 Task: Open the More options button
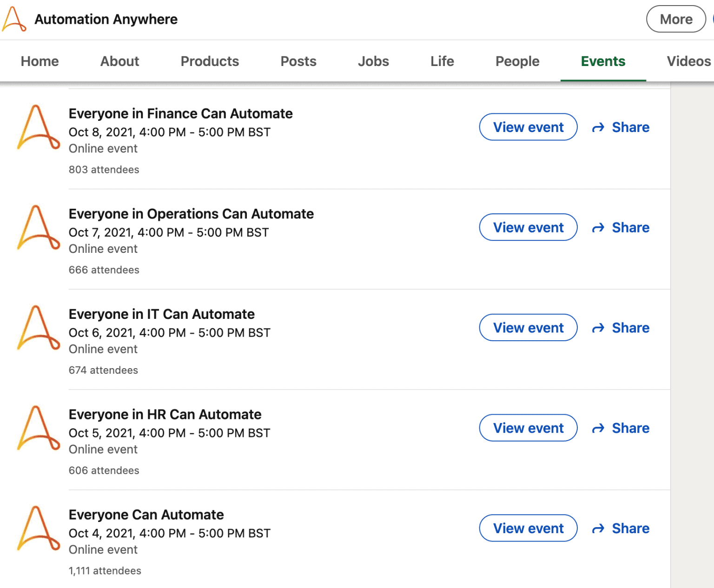coord(675,20)
